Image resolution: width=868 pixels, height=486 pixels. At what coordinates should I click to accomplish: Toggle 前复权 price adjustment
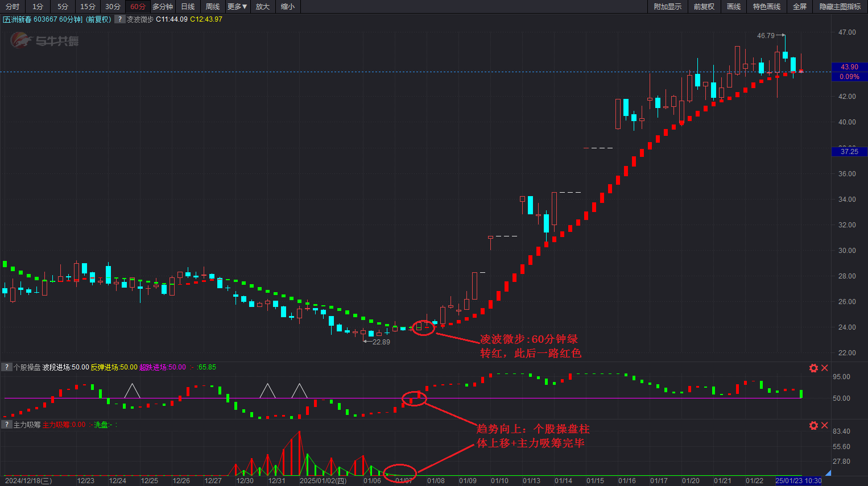click(x=704, y=6)
